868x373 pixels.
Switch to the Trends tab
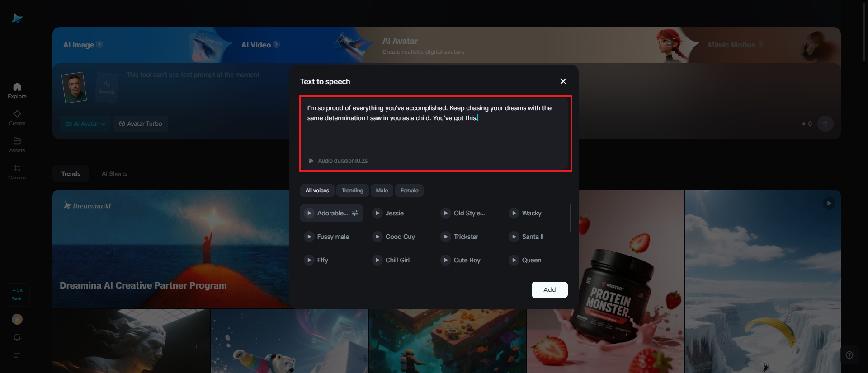[71, 173]
